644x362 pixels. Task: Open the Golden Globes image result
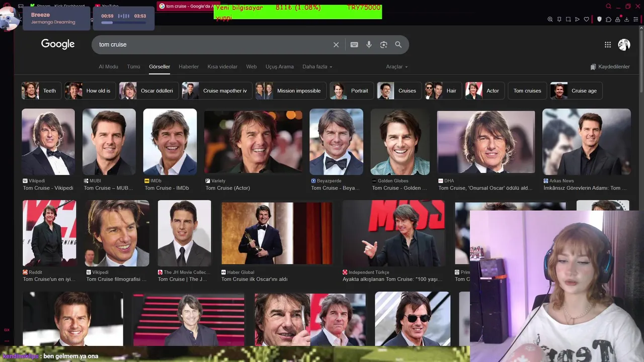click(x=400, y=142)
